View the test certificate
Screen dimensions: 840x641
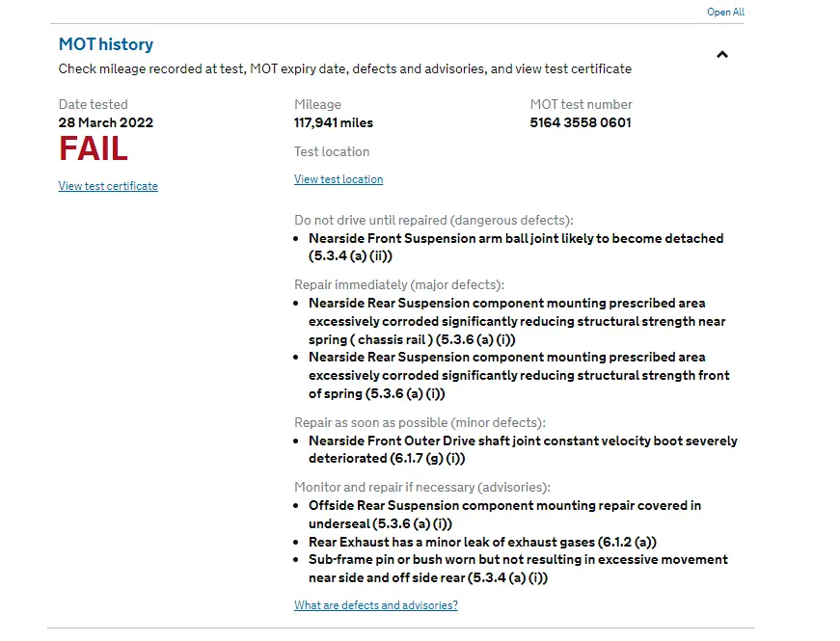click(x=108, y=186)
